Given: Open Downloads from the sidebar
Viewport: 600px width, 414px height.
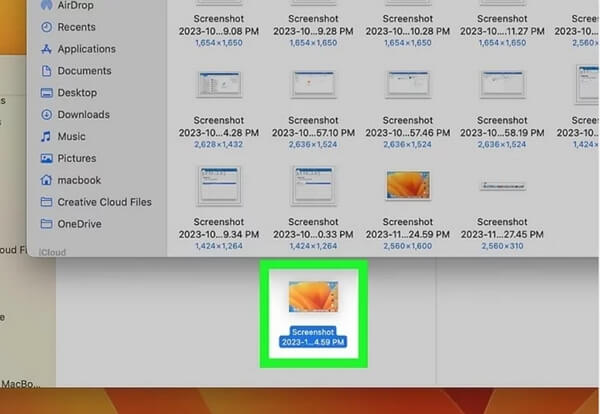Looking at the screenshot, I should coord(82,115).
